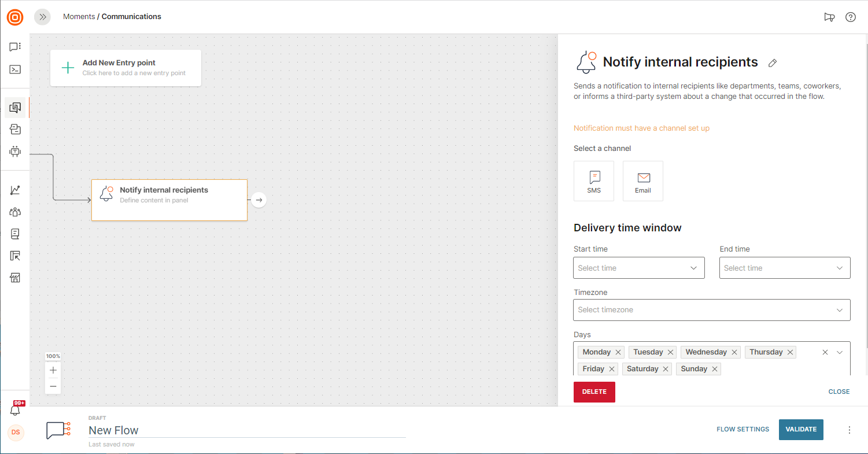The height and width of the screenshot is (454, 868).
Task: Select the Email channel icon
Action: point(643,181)
